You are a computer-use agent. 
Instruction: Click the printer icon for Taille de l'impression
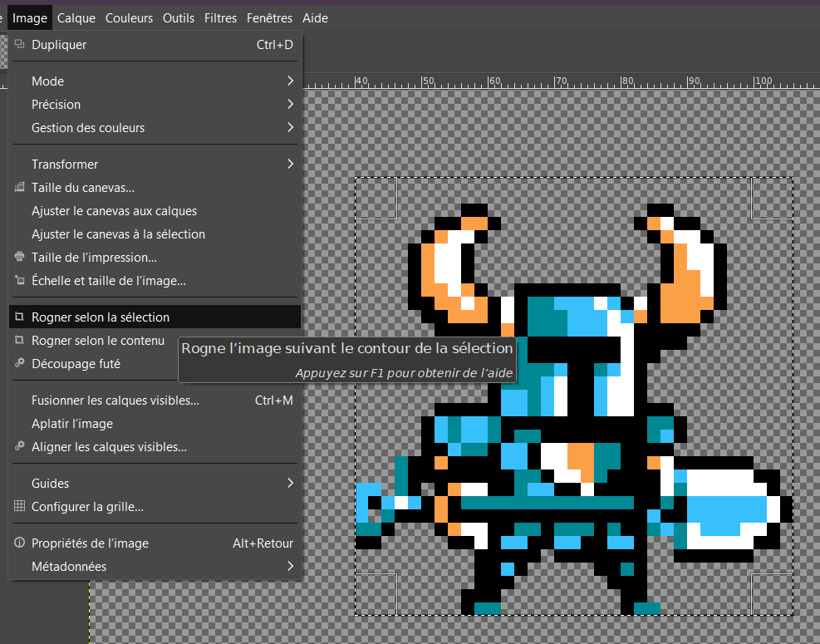19,257
